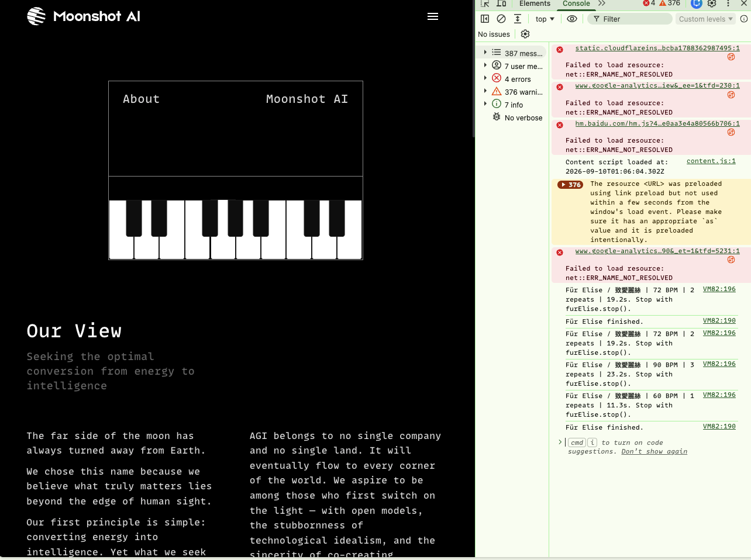Viewport: 751px width, 560px height.
Task: Clear the console with the circle-slash icon
Action: pyautogui.click(x=501, y=19)
